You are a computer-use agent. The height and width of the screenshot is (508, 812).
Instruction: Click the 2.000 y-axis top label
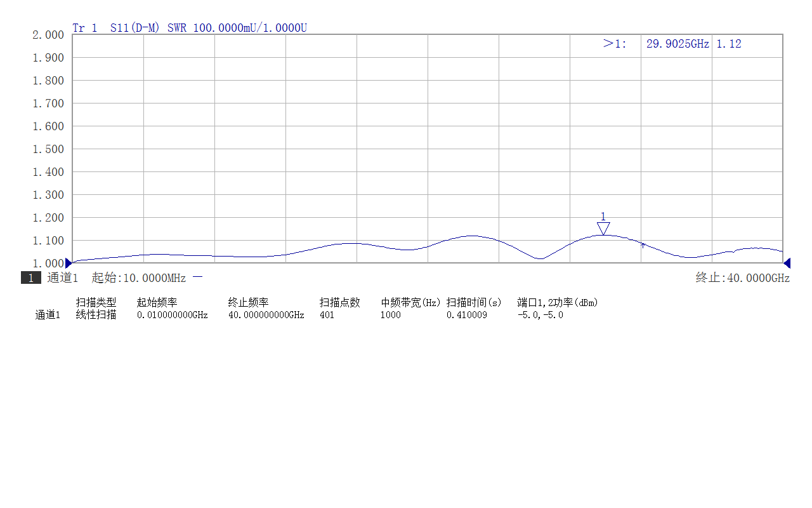[48, 35]
